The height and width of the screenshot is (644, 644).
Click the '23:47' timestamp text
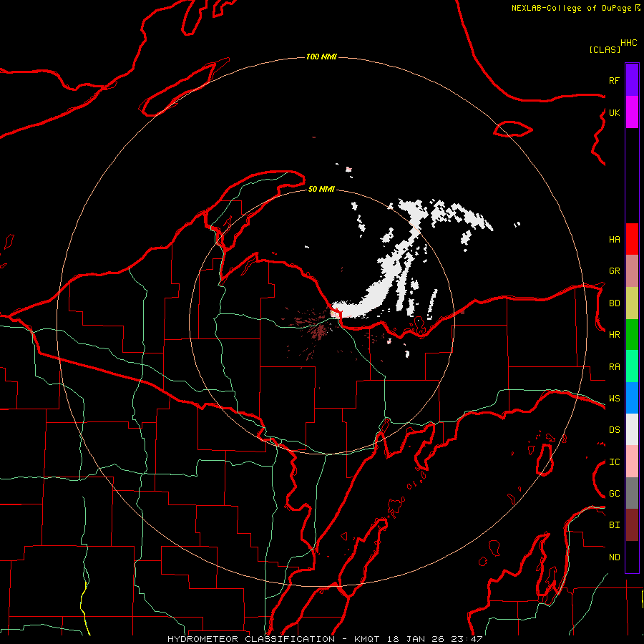click(466, 639)
